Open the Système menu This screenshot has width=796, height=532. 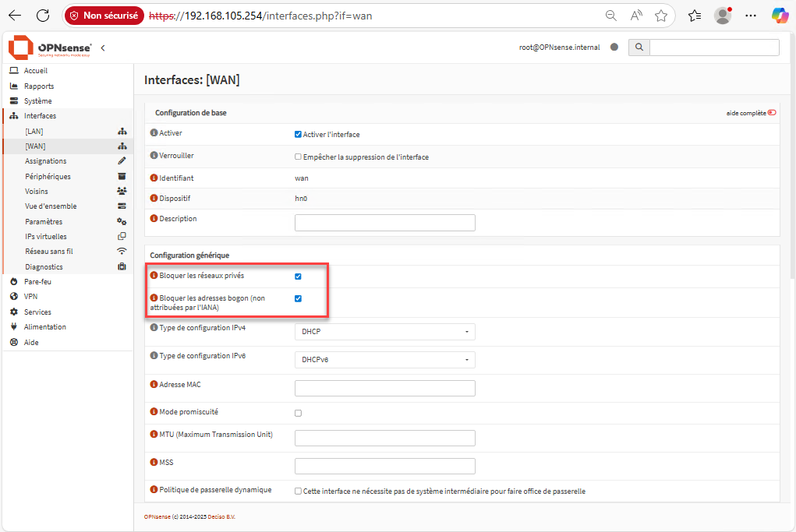click(x=37, y=101)
